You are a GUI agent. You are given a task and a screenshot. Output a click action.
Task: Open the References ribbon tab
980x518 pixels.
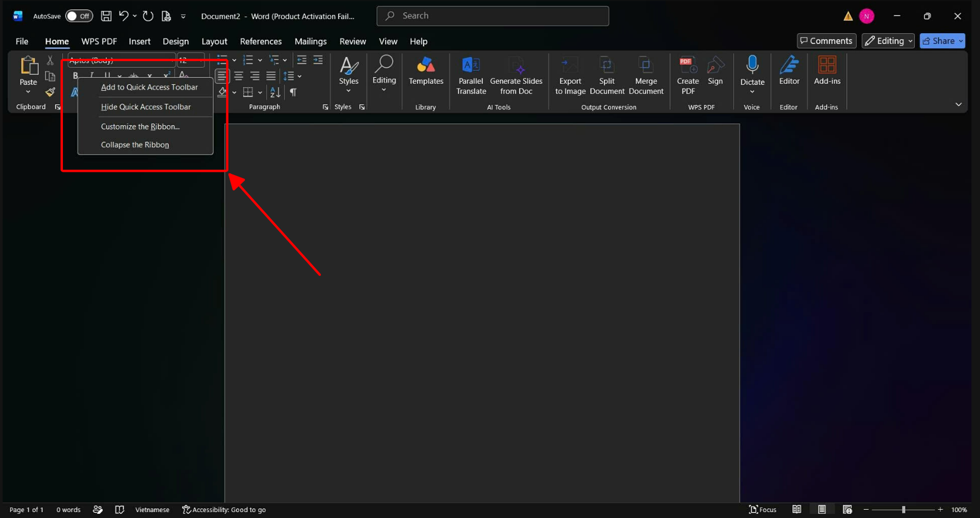261,42
